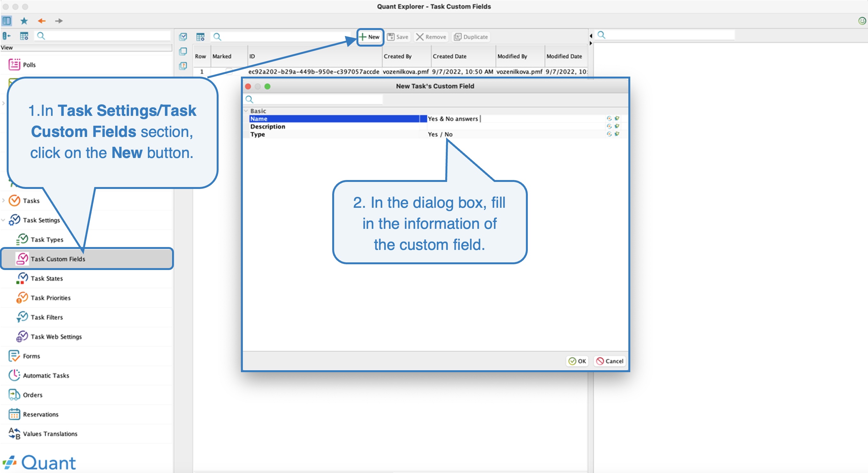The width and height of the screenshot is (868, 473).
Task: Click the Tasks orange checkmark icon
Action: coord(14,200)
